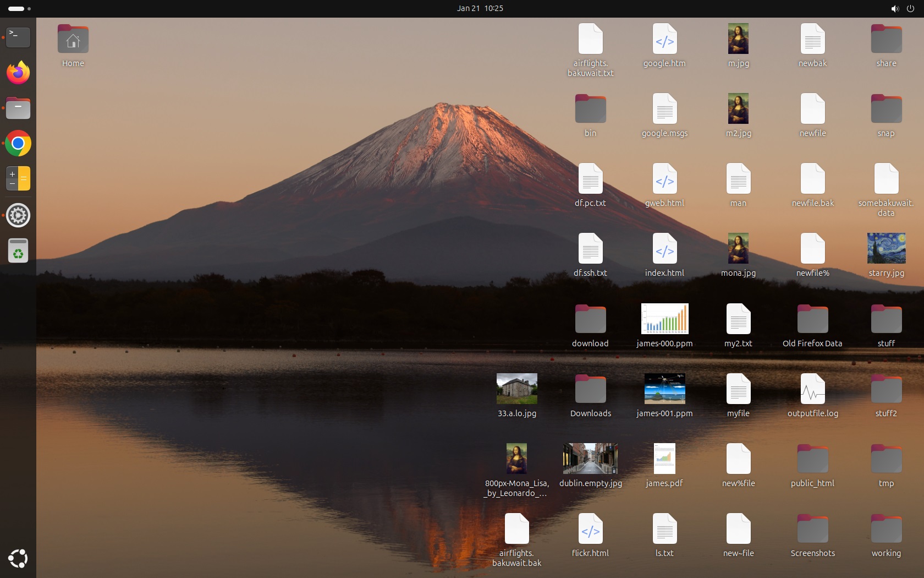Select the james-000.ppm chart file

tap(664, 319)
